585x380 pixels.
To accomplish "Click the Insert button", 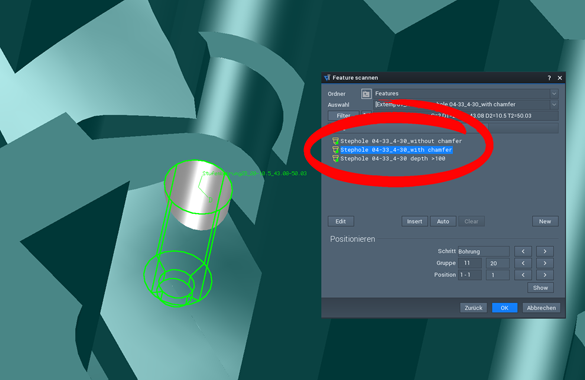I will tap(414, 222).
